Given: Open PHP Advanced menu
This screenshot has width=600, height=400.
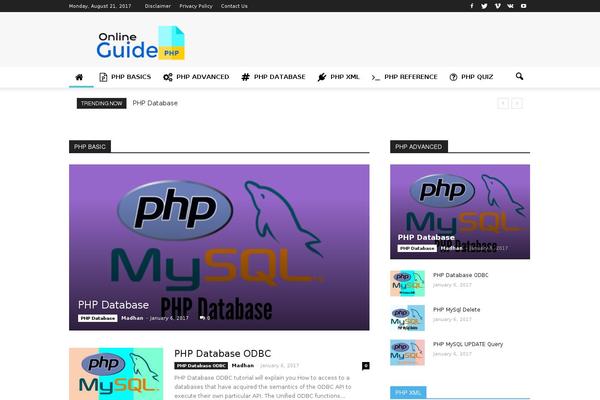Looking at the screenshot, I should (196, 77).
